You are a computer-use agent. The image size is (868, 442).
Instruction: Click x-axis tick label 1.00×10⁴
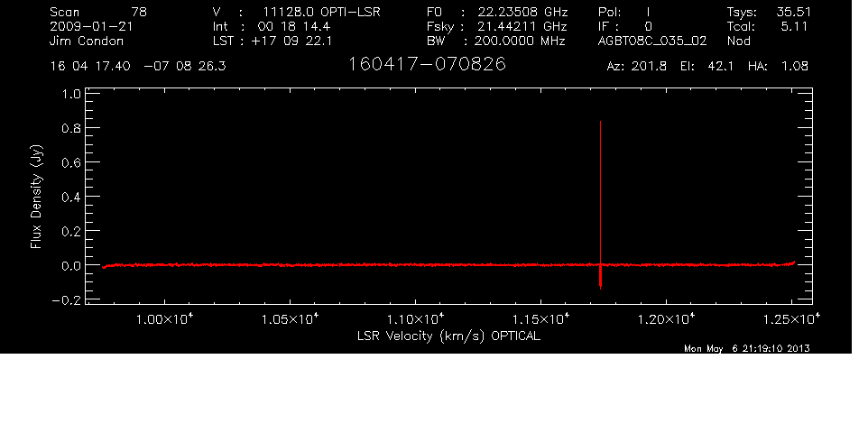(x=165, y=318)
